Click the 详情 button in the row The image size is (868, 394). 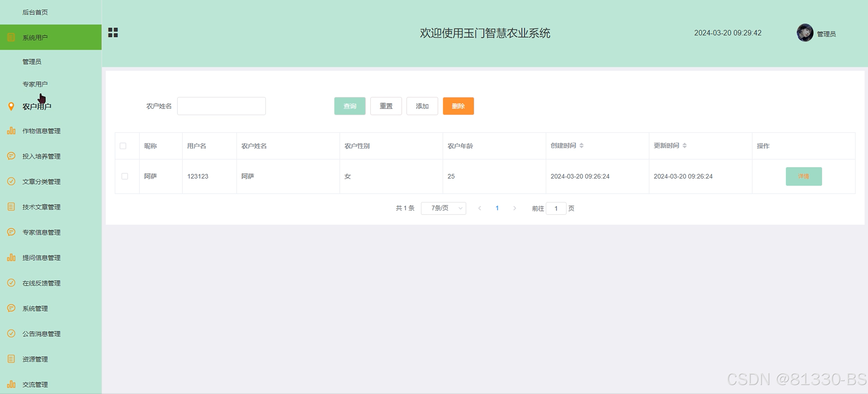[804, 176]
